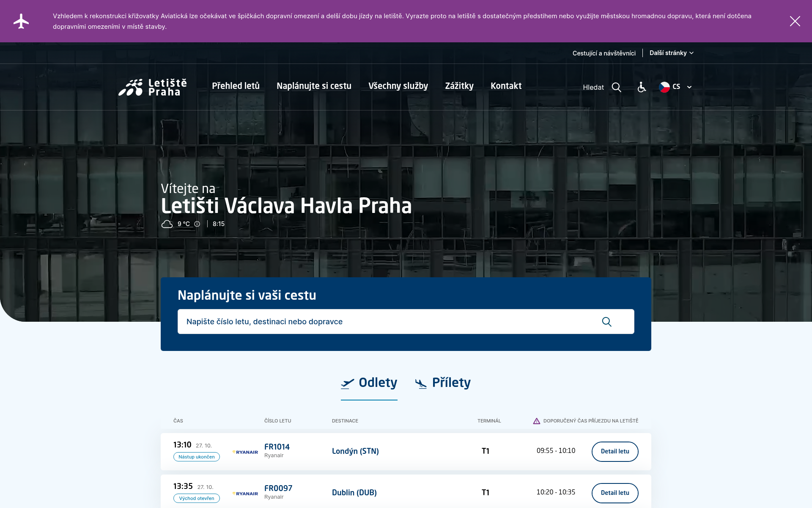
Task: Click departure time 13:10
Action: (182, 445)
